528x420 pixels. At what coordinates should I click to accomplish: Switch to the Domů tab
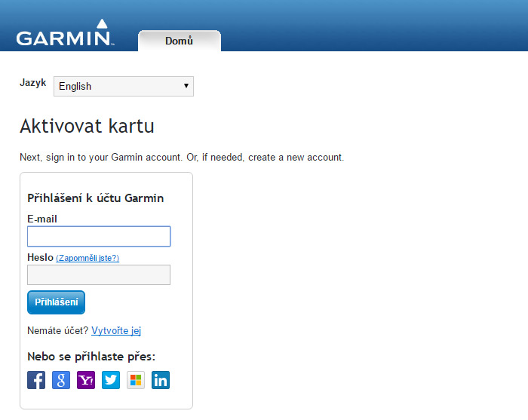(x=180, y=41)
